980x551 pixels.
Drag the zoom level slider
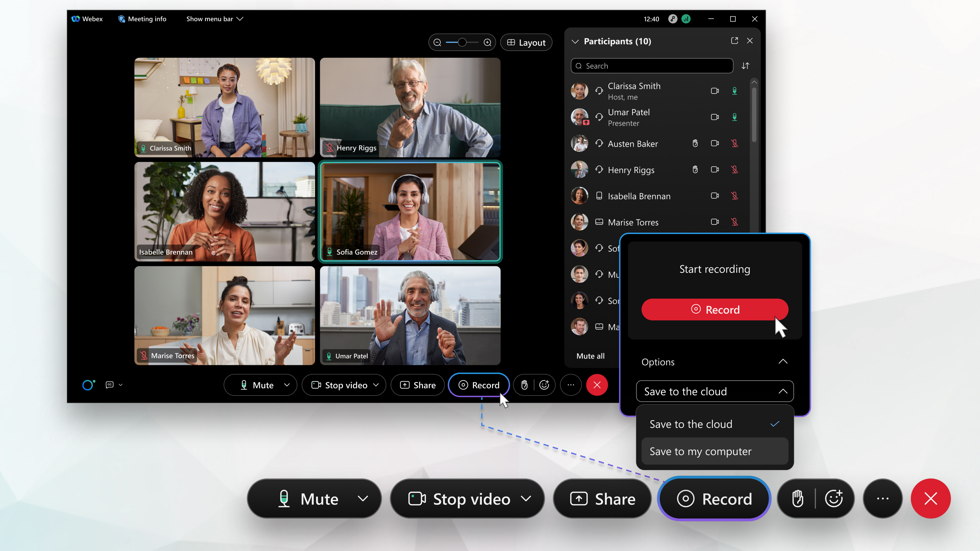[462, 43]
